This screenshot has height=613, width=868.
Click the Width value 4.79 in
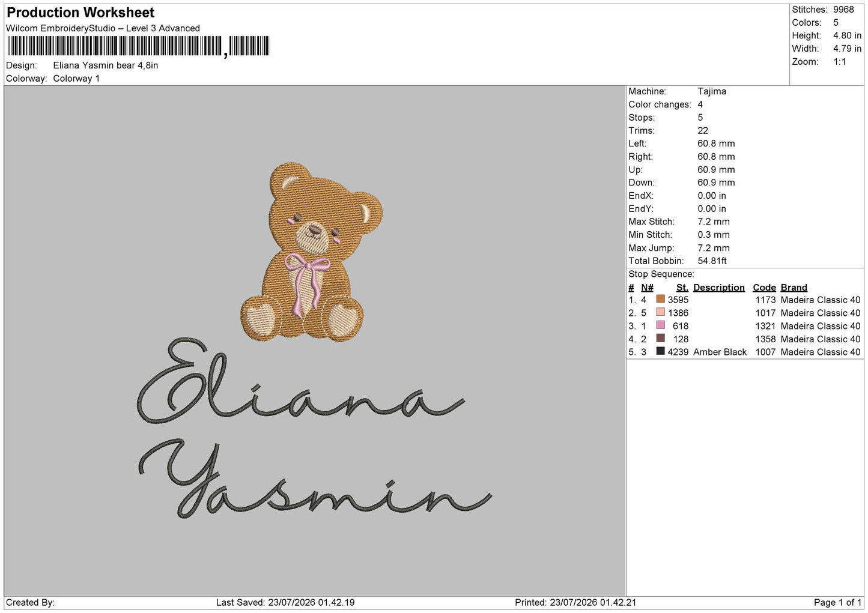(847, 49)
